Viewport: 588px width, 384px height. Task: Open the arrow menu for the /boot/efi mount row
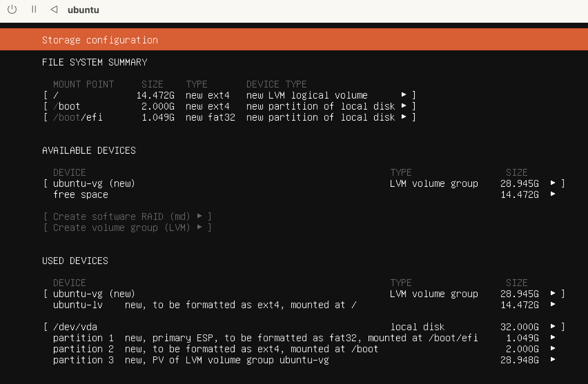point(404,117)
